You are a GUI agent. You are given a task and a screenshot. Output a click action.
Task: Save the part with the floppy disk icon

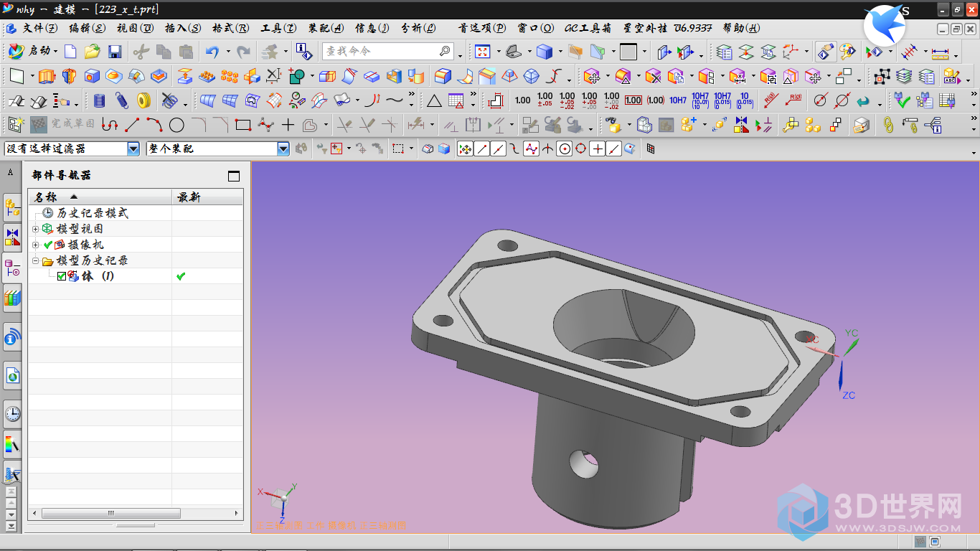click(x=115, y=52)
